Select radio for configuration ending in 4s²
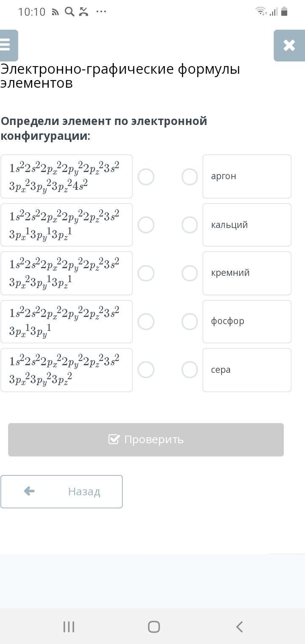This screenshot has width=305, height=644. [146, 177]
